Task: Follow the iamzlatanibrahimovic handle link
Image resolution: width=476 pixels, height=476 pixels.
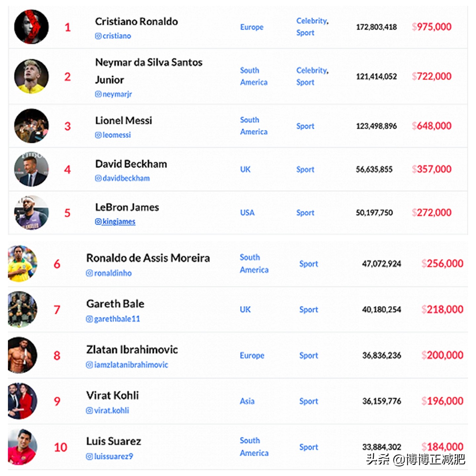Action: coord(131,365)
